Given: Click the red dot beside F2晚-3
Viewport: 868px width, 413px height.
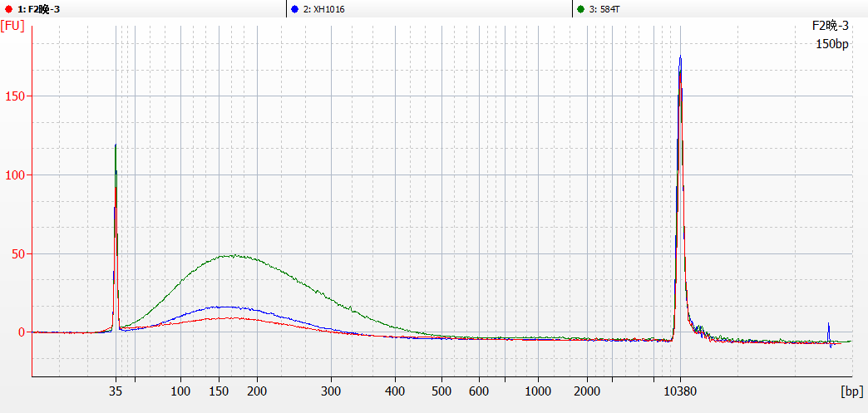Looking at the screenshot, I should tap(8, 9).
